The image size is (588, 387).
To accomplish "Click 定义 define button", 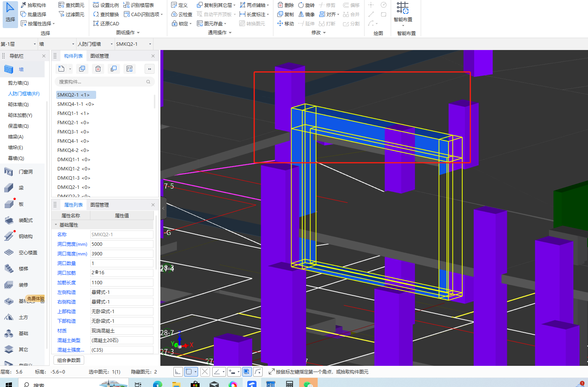I will (x=180, y=5).
